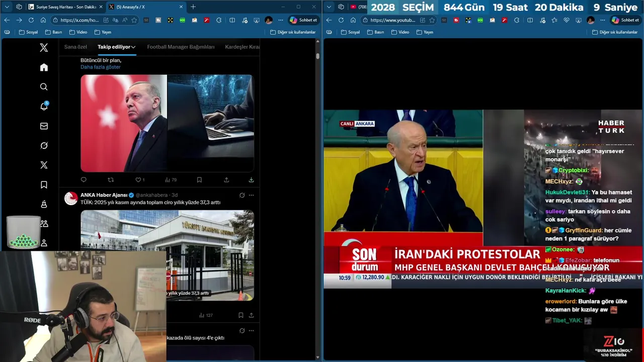Open X messages envelope icon

tap(44, 126)
